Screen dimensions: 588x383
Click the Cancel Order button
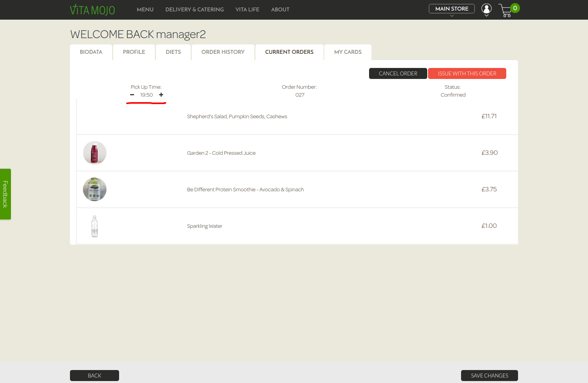(398, 73)
